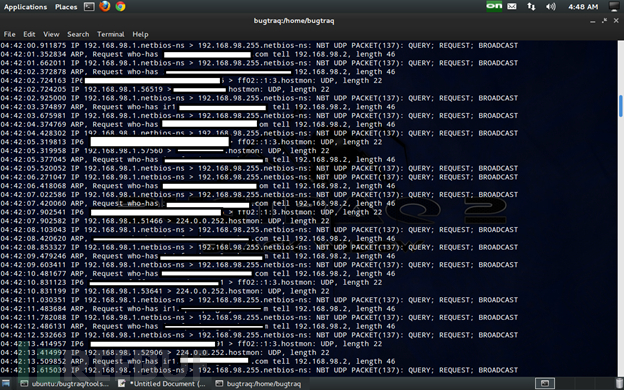Open the mail envelope tray icon
Screen dimensions: 624x390
pyautogui.click(x=512, y=6)
